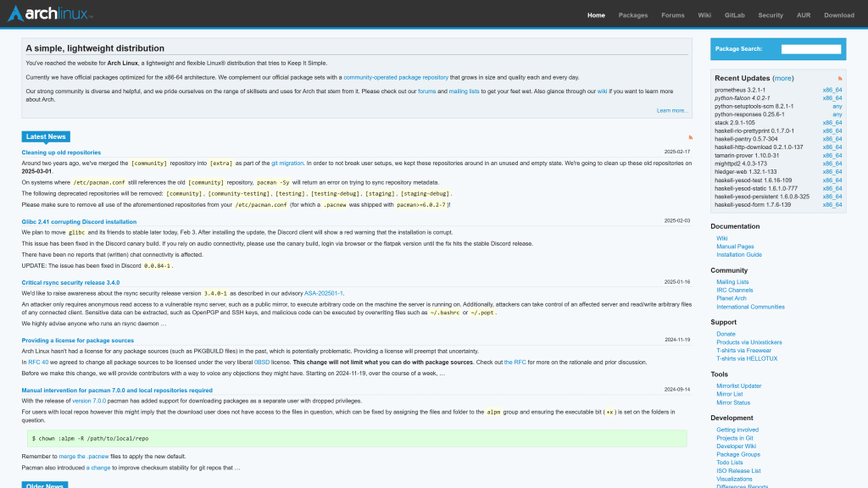This screenshot has width=868, height=488.
Task: Open the Latest News RSS feed icon
Action: 690,137
